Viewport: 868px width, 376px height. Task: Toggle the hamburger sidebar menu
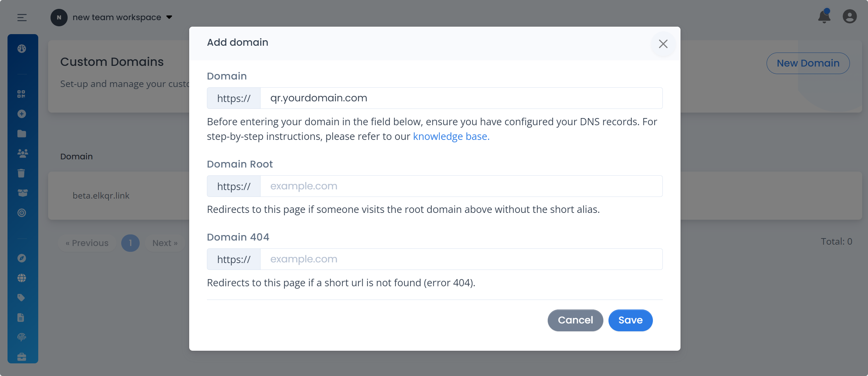point(22,18)
